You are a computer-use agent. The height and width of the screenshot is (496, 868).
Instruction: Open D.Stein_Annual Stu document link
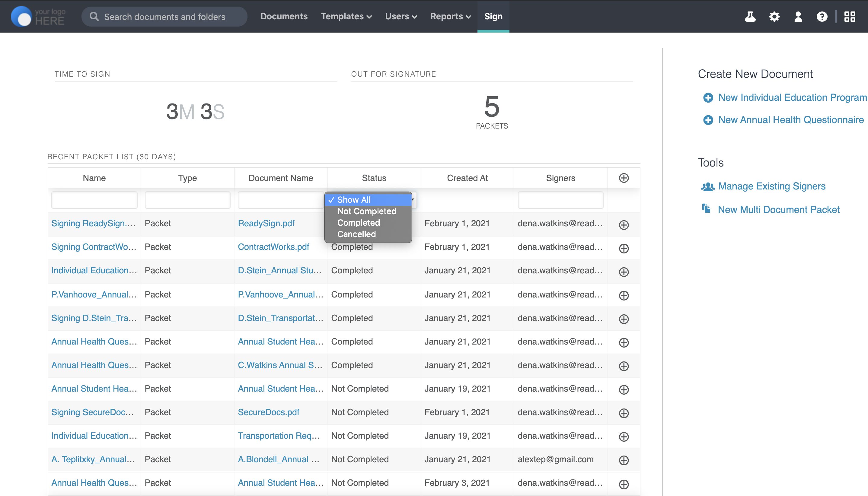pyautogui.click(x=280, y=271)
